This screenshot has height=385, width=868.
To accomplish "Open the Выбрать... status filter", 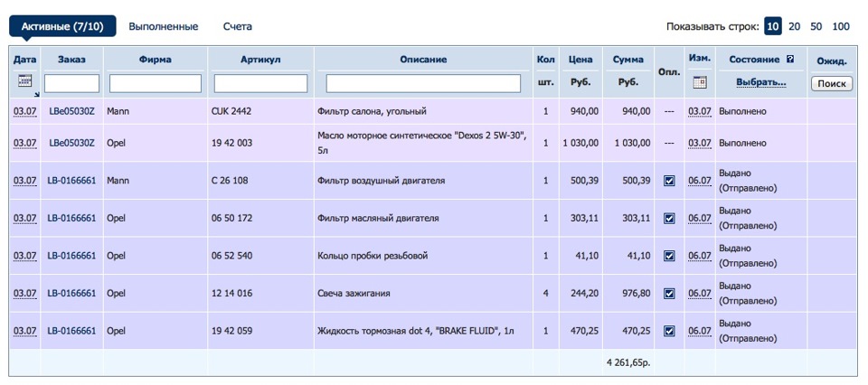I will tap(760, 82).
